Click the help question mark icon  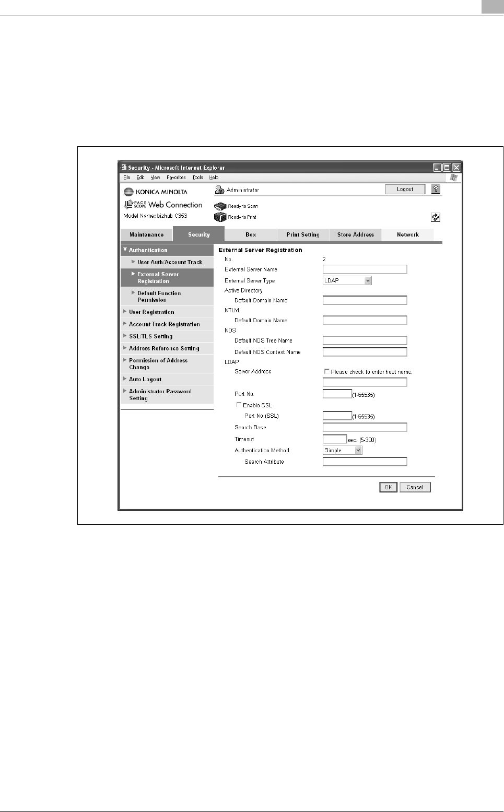(x=436, y=190)
